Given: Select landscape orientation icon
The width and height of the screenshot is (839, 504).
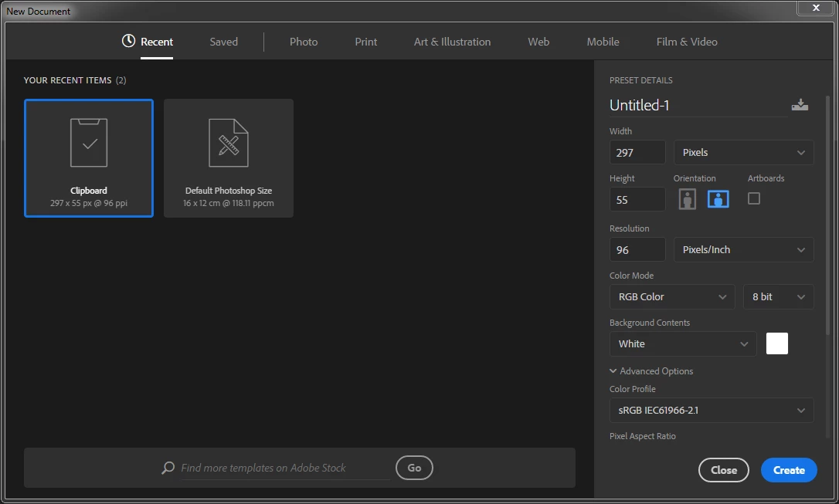Looking at the screenshot, I should [x=718, y=199].
